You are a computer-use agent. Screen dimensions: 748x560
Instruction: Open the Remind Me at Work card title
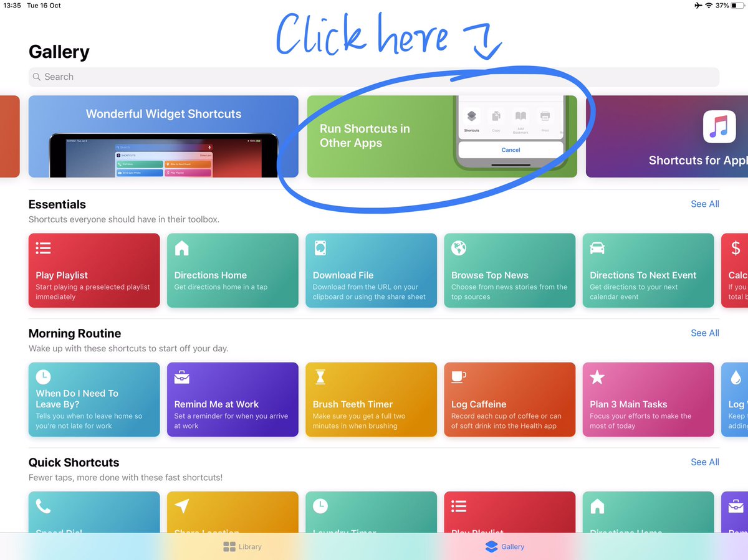[216, 404]
